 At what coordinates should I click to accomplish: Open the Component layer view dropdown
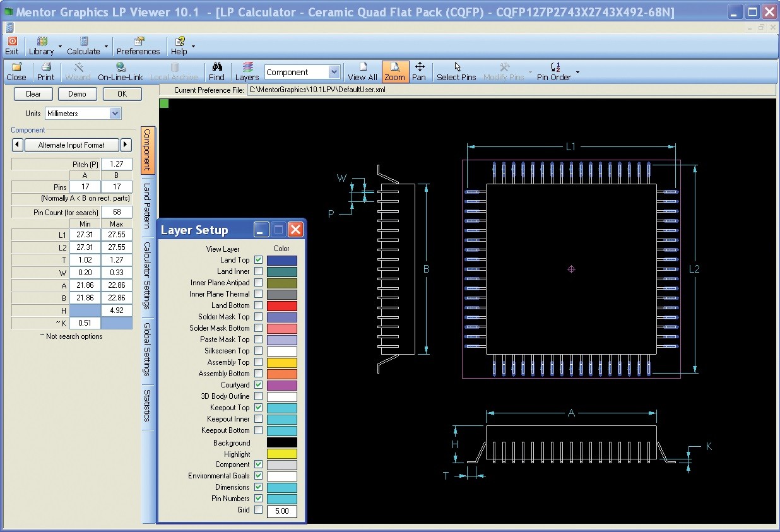334,73
